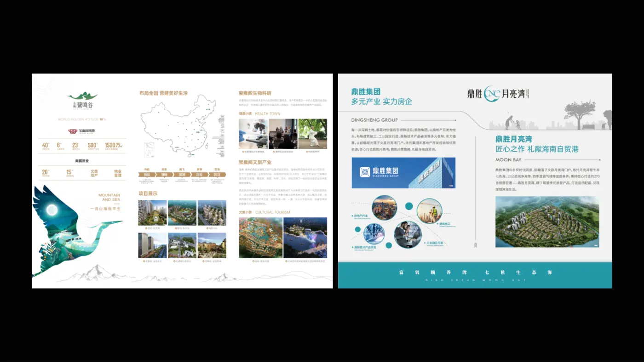Click the "项目展示" heading
The width and height of the screenshot is (644, 362).
[x=148, y=193]
